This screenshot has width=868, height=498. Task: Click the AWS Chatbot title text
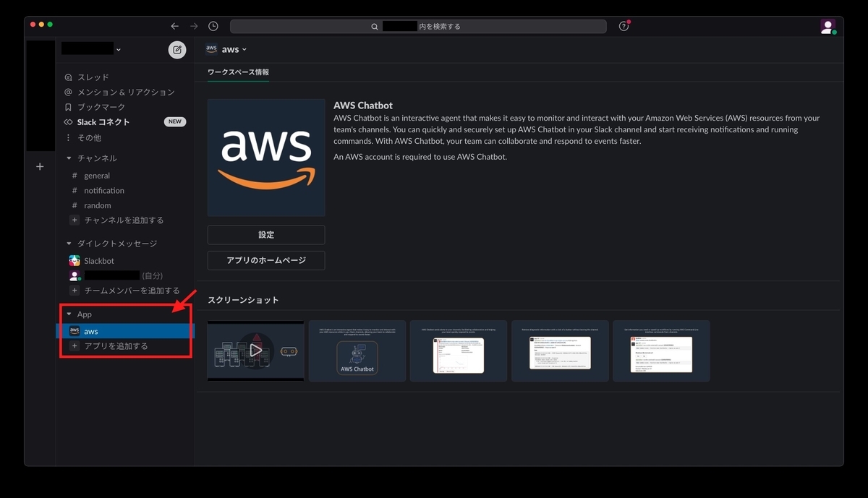363,106
